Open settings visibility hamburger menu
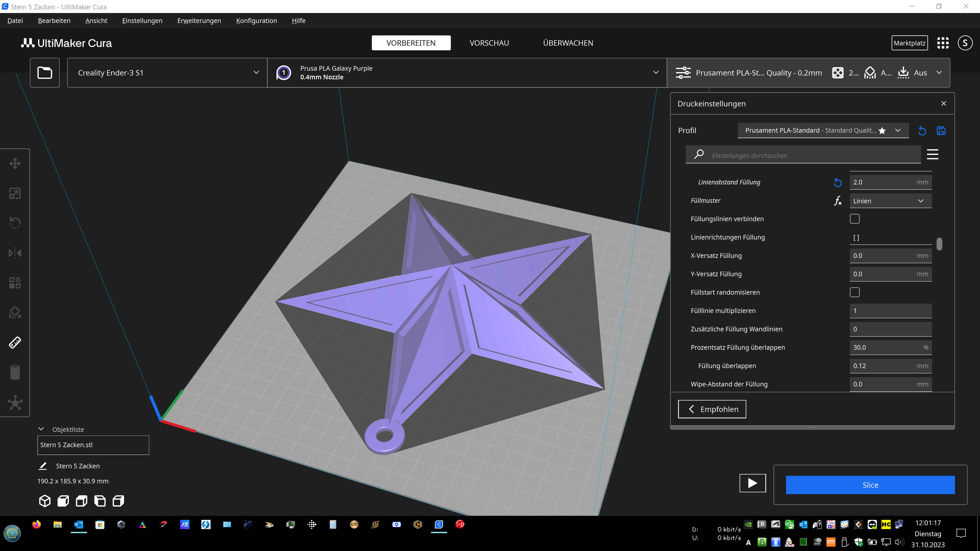Viewport: 980px width, 551px height. pos(933,154)
